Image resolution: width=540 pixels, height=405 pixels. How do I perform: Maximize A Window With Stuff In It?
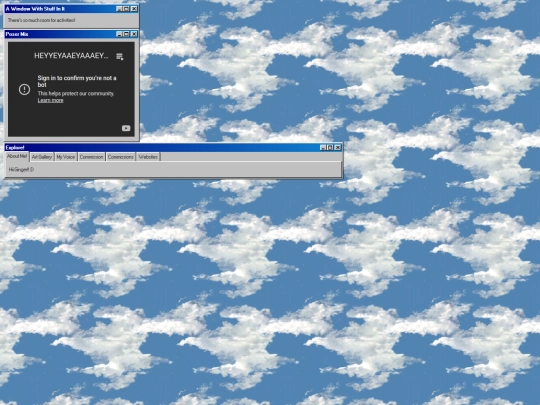pos(126,9)
